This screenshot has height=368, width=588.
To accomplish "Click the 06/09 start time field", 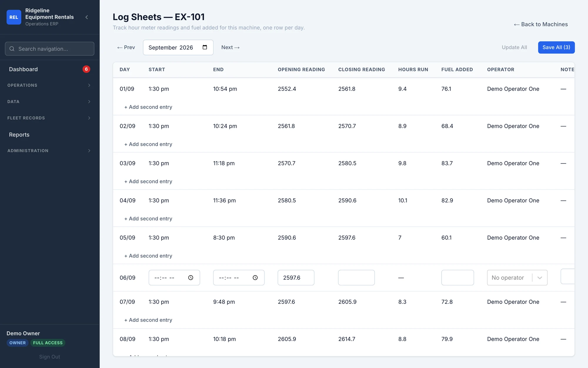I will pyautogui.click(x=174, y=278).
